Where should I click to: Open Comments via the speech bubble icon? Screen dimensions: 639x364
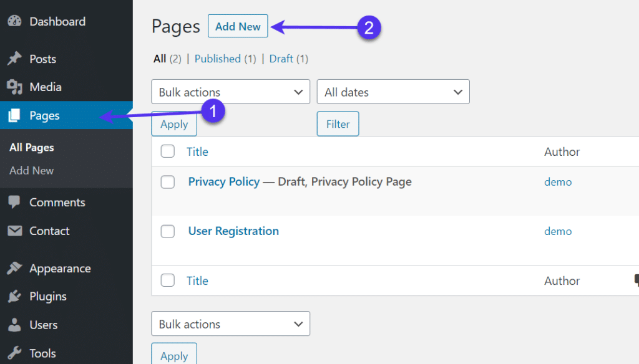(x=15, y=202)
